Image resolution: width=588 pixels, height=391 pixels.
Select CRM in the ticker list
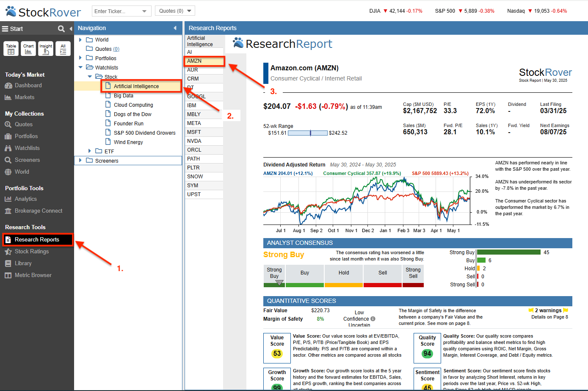pyautogui.click(x=204, y=79)
